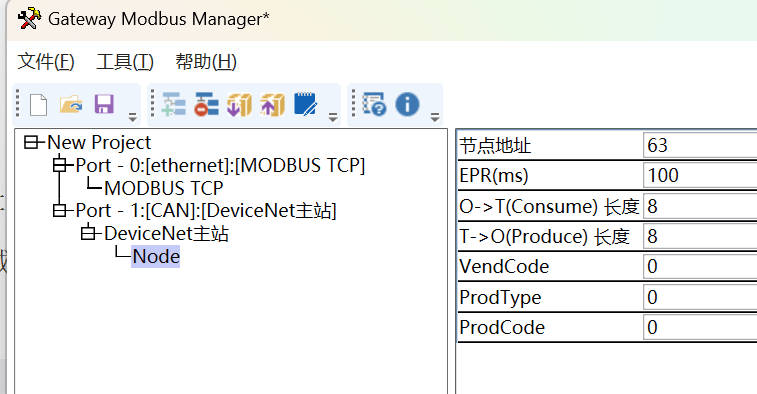Click the New file toolbar icon
This screenshot has height=394, width=757.
39,105
